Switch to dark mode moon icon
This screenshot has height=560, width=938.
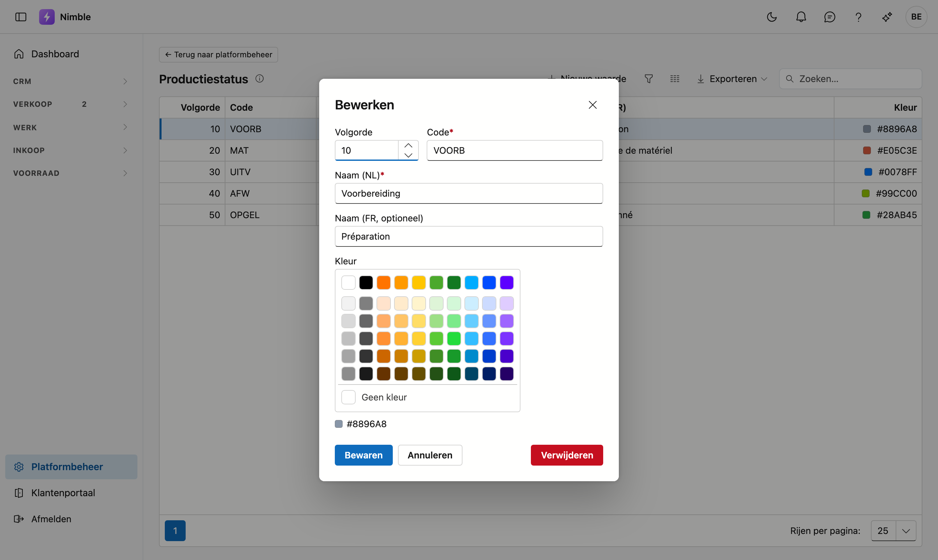[x=772, y=17]
